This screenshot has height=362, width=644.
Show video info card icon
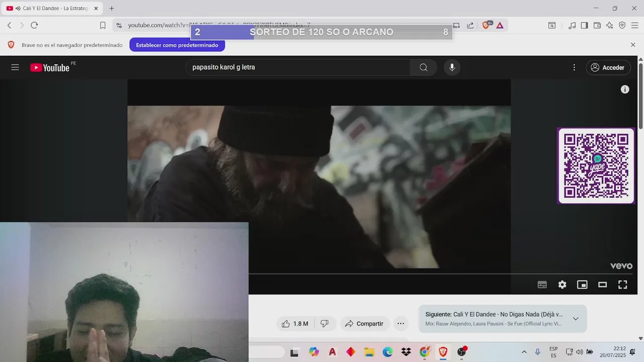pyautogui.click(x=625, y=89)
